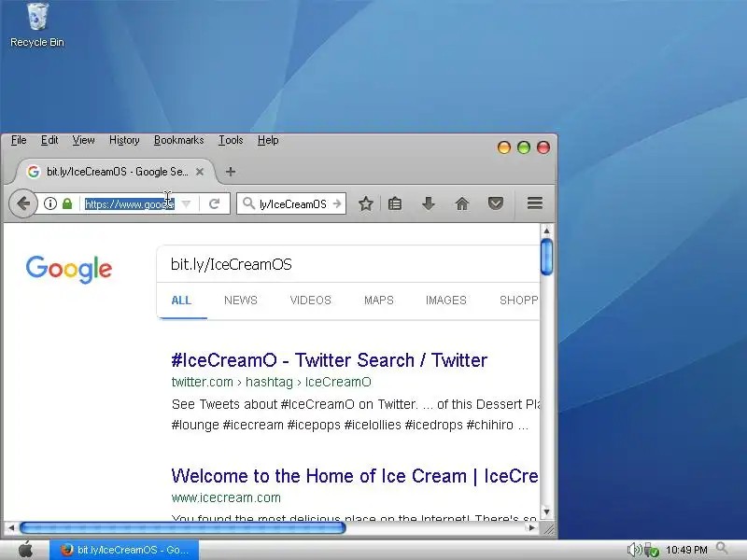Click the green-check network tray icon
The image size is (747, 560).
[x=651, y=550]
